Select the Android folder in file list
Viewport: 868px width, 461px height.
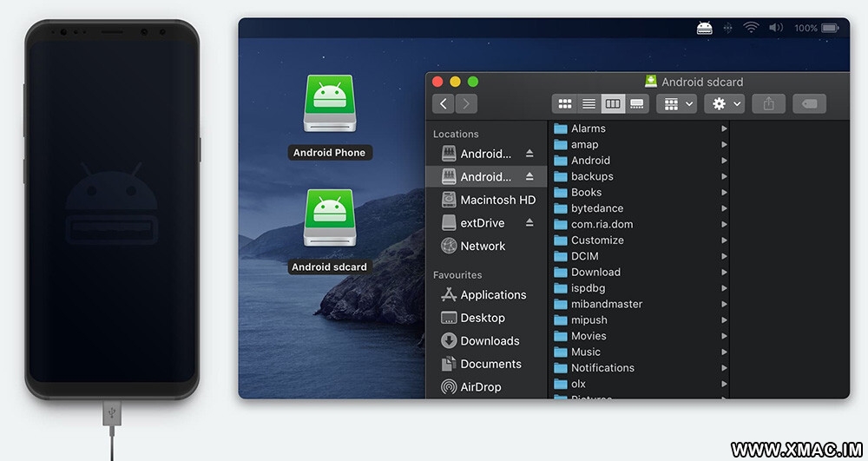(640, 161)
